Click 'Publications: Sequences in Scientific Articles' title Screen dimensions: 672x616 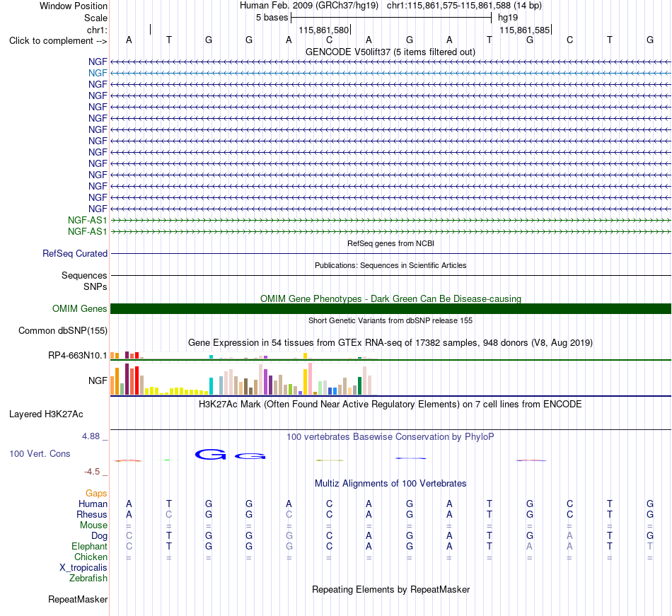click(x=390, y=265)
